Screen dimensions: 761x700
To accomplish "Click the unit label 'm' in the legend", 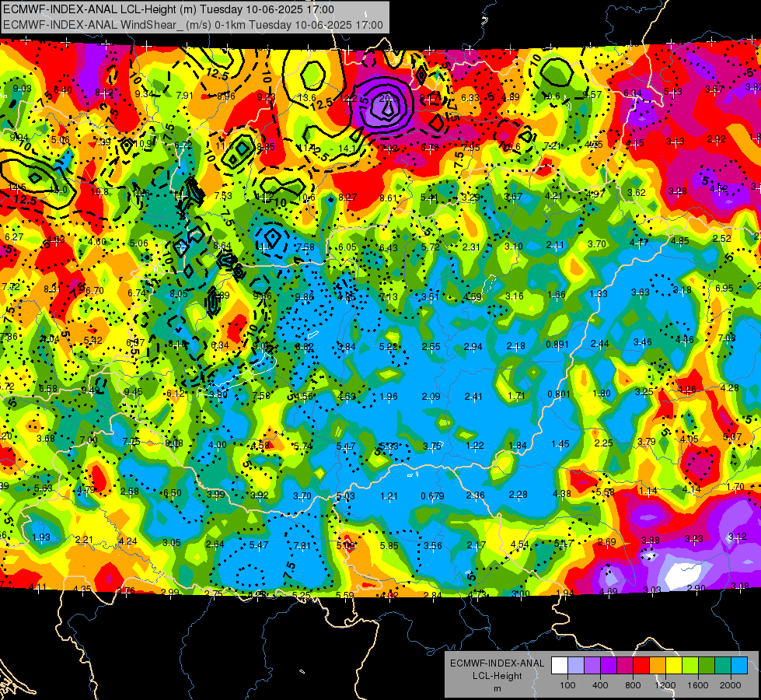I will (497, 689).
